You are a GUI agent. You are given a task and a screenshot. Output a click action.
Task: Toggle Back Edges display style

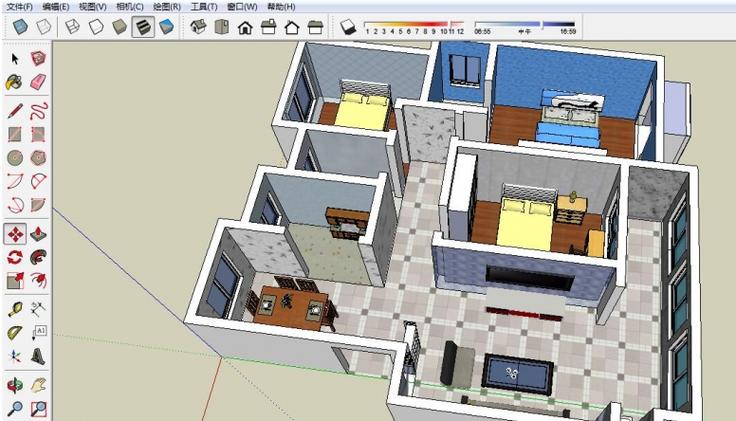click(x=44, y=27)
